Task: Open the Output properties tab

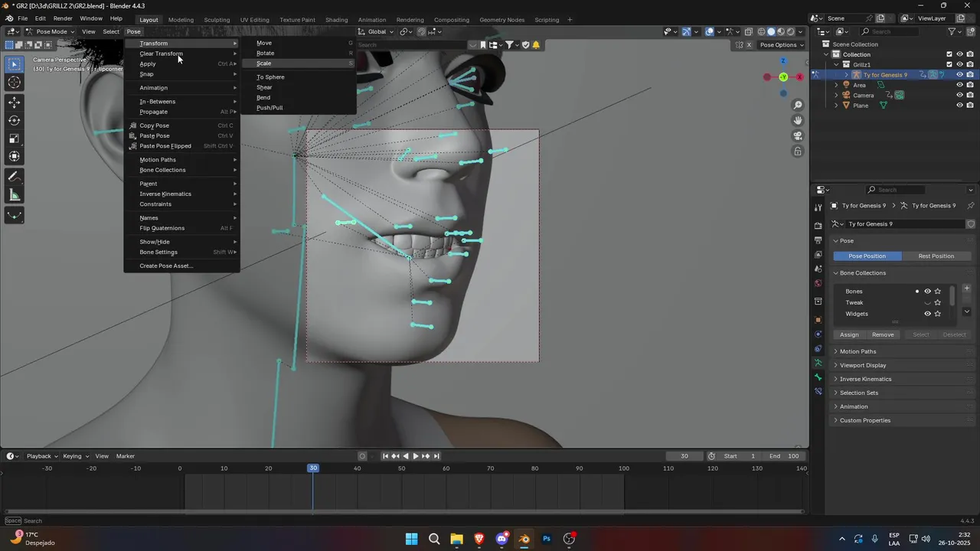Action: pyautogui.click(x=818, y=240)
